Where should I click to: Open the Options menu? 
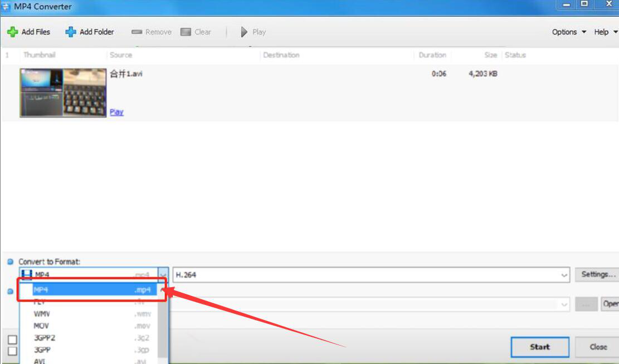click(x=569, y=32)
